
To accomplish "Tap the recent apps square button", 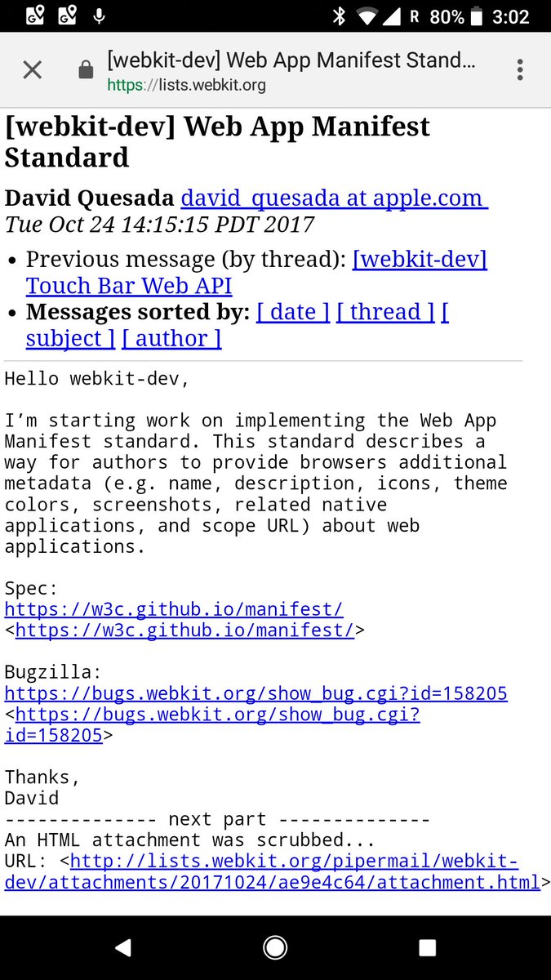I will tap(427, 947).
